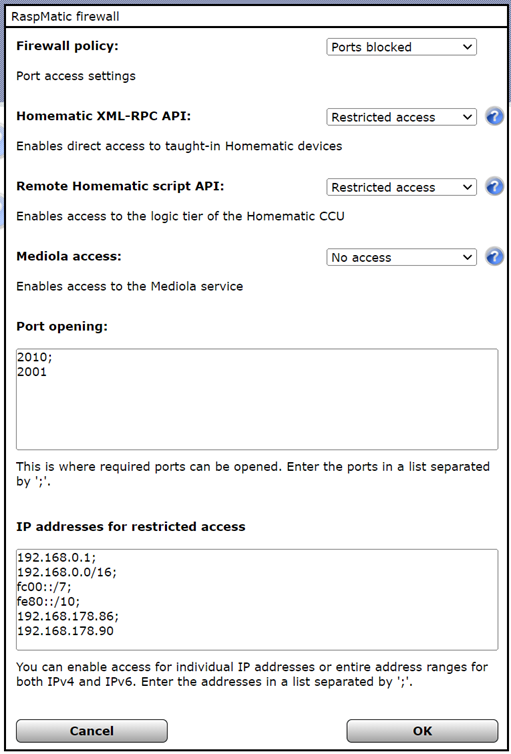The height and width of the screenshot is (754, 511).
Task: Open the Firewall policy dropdown
Action: click(401, 47)
